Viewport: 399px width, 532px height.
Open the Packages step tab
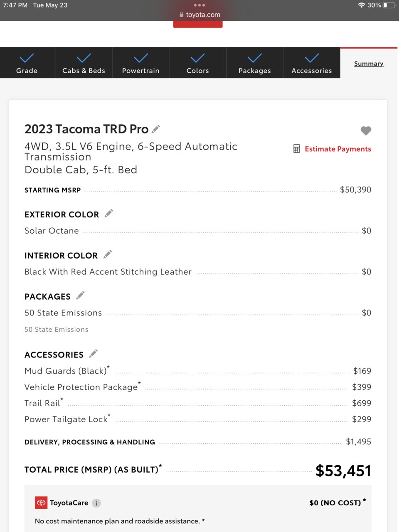point(254,63)
